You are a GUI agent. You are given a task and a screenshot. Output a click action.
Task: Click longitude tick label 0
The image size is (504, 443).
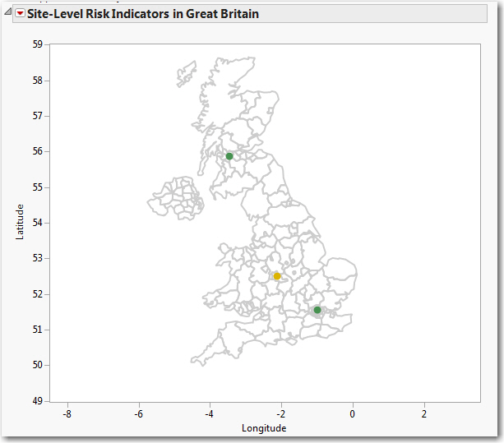pyautogui.click(x=353, y=414)
